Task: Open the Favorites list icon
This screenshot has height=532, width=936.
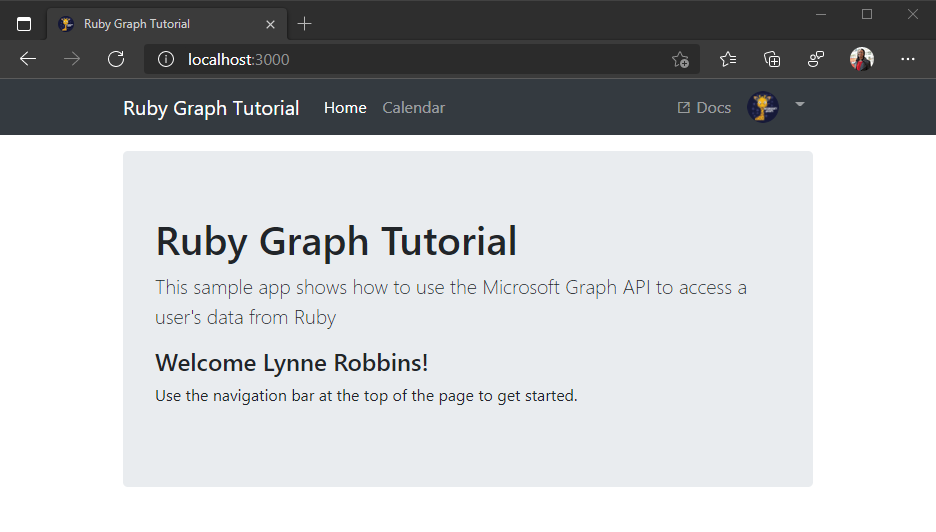Action: [728, 59]
